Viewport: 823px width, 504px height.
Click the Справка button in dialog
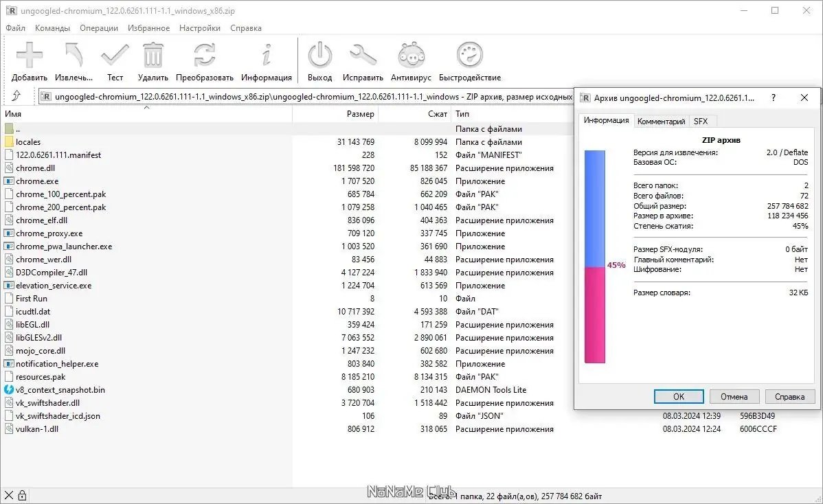tap(789, 396)
